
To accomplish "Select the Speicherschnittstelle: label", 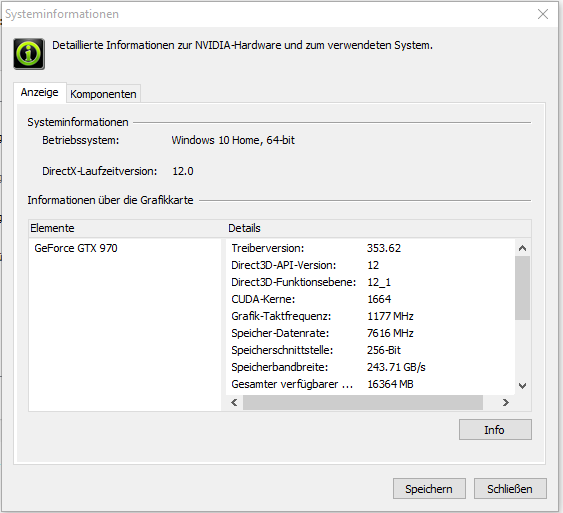I will (282, 350).
